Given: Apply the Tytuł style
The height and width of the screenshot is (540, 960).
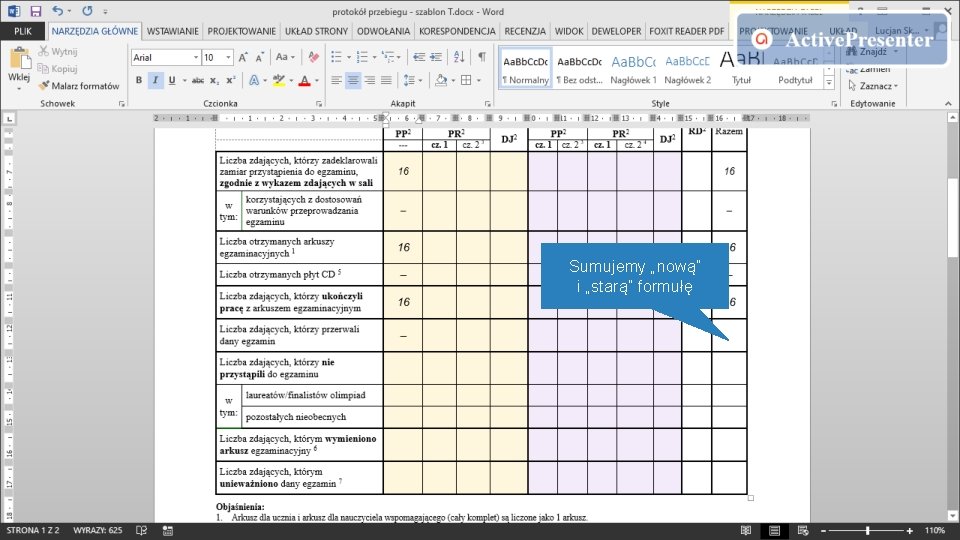Looking at the screenshot, I should point(741,68).
